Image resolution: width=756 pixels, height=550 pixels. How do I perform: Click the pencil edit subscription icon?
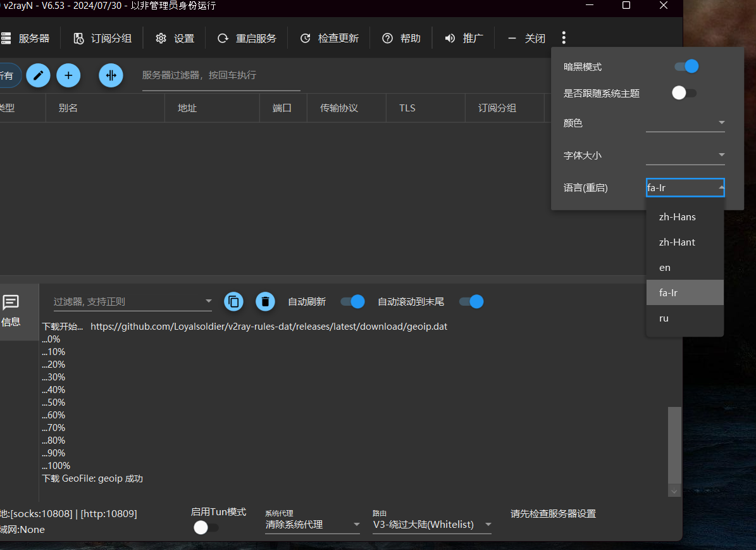[x=38, y=75]
